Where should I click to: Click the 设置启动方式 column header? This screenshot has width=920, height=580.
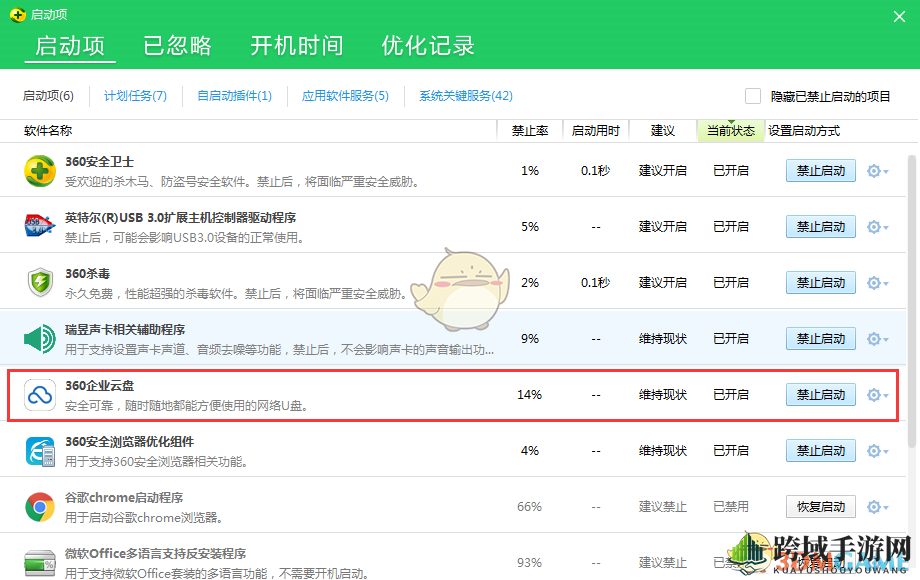click(804, 131)
